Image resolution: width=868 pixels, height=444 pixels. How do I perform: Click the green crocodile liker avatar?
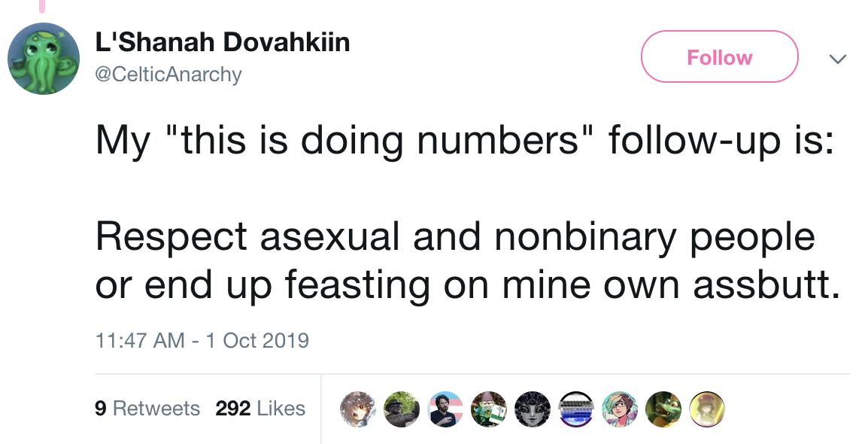665,409
